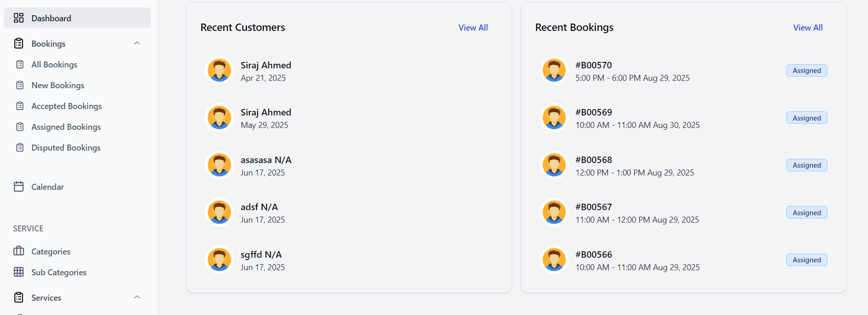Collapse the Services section chevron
Viewport: 868px width, 315px height.
tap(137, 297)
